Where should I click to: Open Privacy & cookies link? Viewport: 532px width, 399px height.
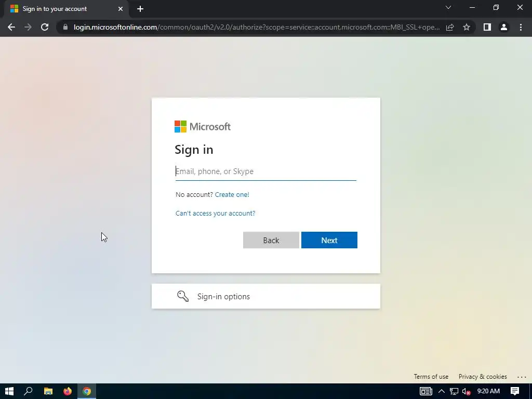483,377
